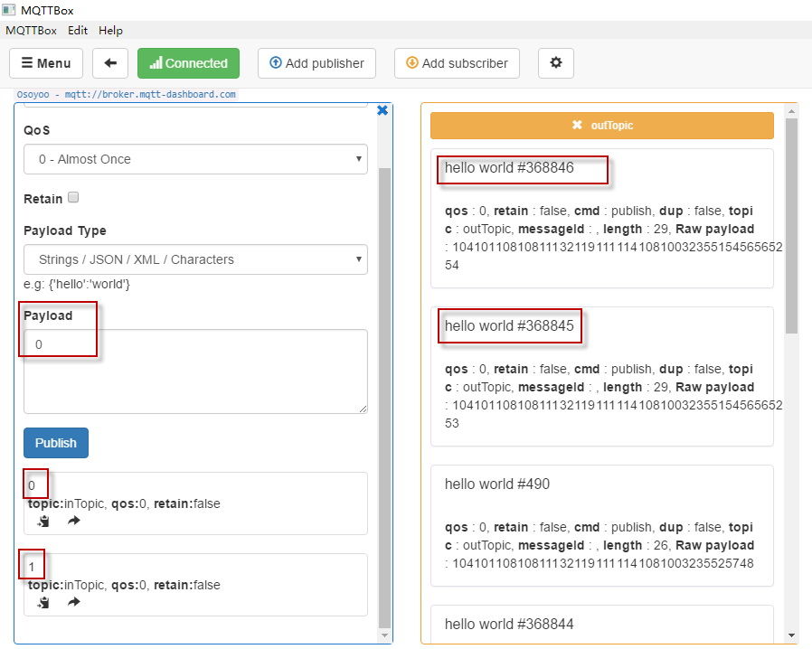The width and height of the screenshot is (812, 649).
Task: Click the Add subscriber button
Action: (457, 63)
